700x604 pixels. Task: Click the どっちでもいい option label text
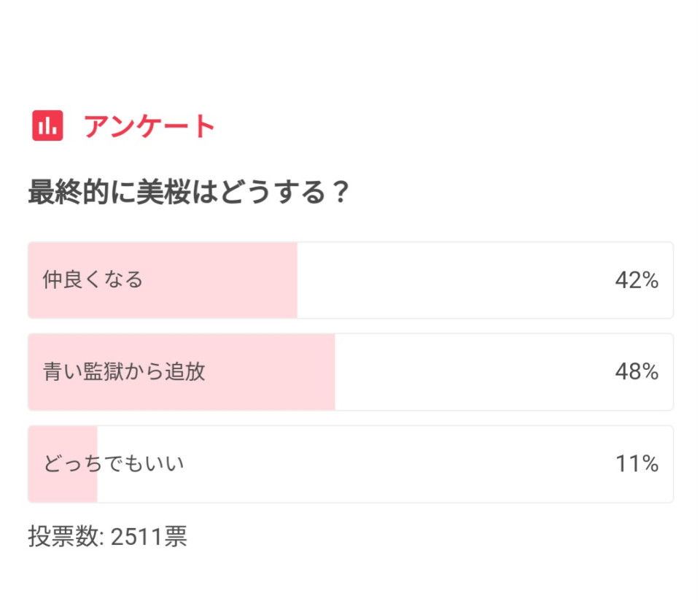click(x=114, y=464)
